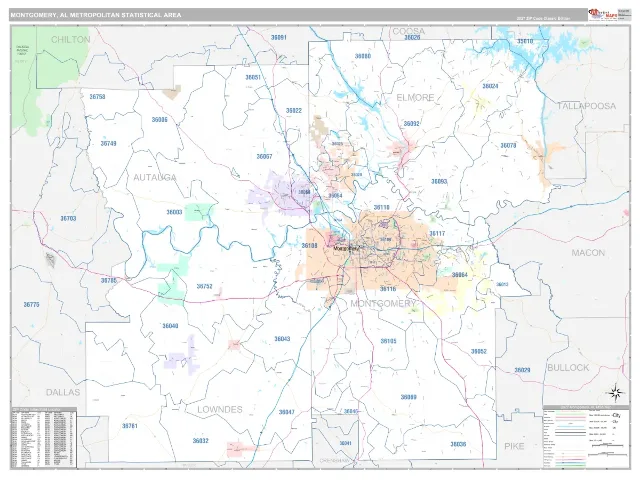Image resolution: width=640 pixels, height=480 pixels.
Task: Select the BULLOCK county label
Action: coord(568,368)
